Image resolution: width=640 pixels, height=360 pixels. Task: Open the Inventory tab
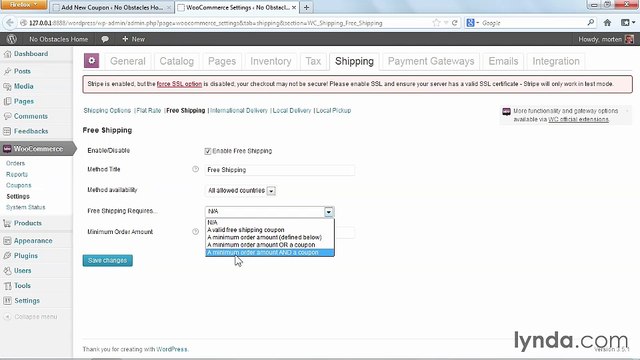point(271,61)
